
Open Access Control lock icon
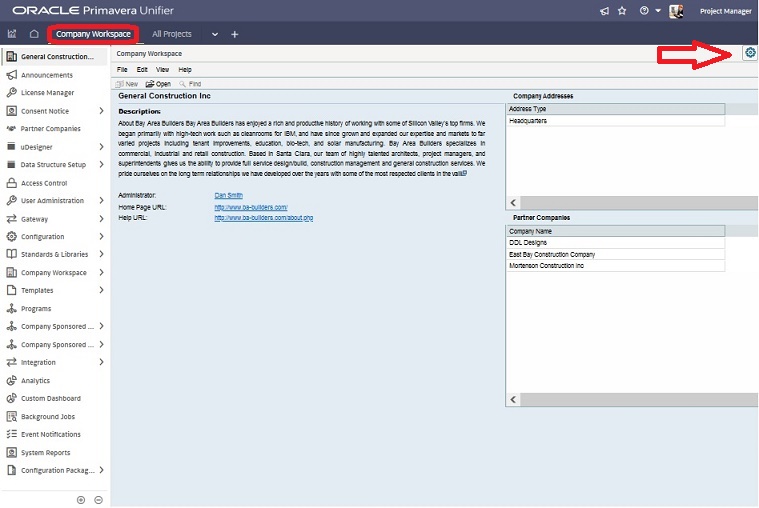coord(12,183)
